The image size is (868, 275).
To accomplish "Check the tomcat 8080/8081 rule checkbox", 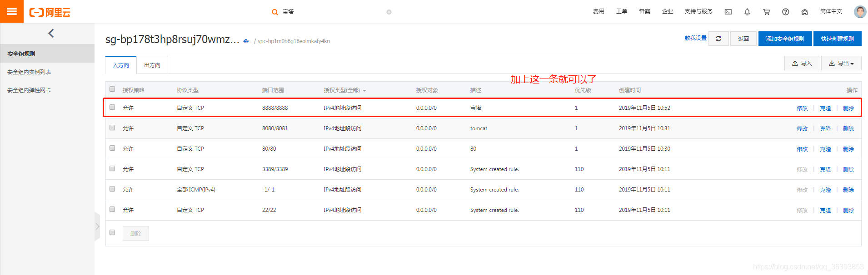I will point(112,128).
